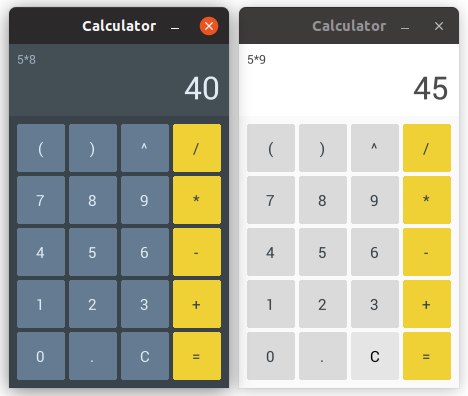The height and width of the screenshot is (396, 468).
Task: Click the divide key in dark calculator
Action: (197, 148)
